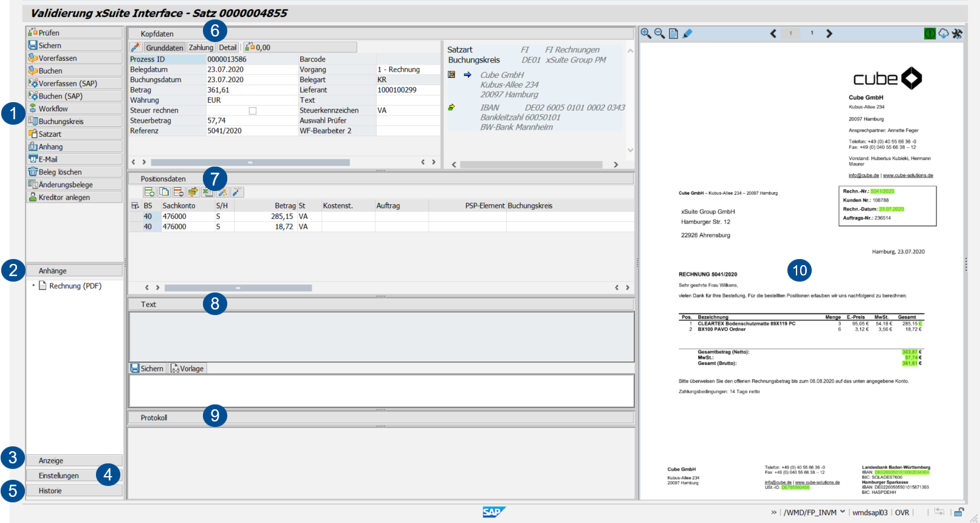Add a new position row
Screen dimensions: 980x523
point(149,192)
